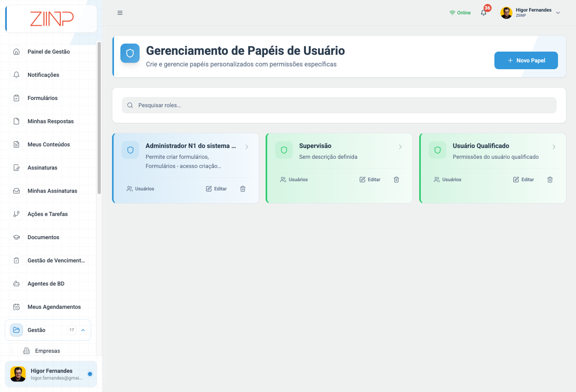Click the Assinaturas signature icon
The width and height of the screenshot is (576, 392).
pyautogui.click(x=16, y=168)
